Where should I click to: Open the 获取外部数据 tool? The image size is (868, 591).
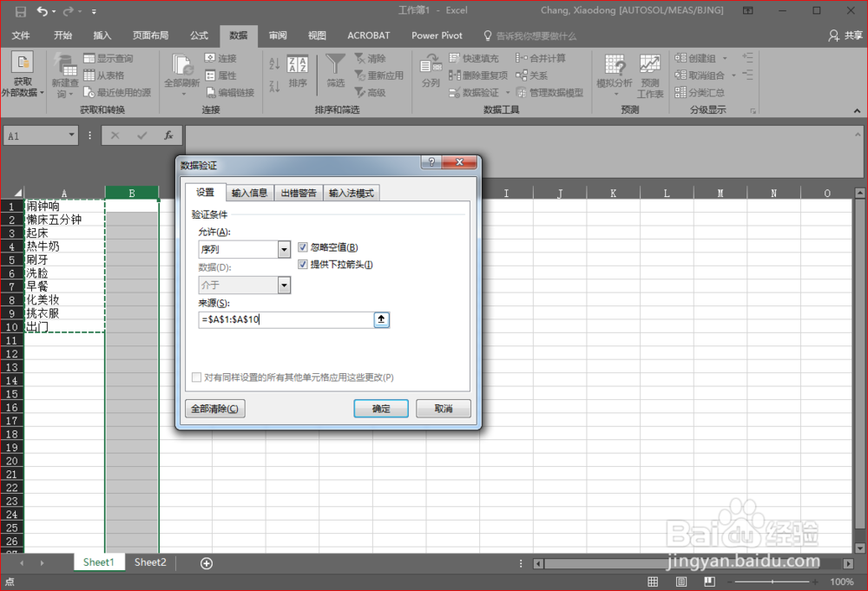23,76
